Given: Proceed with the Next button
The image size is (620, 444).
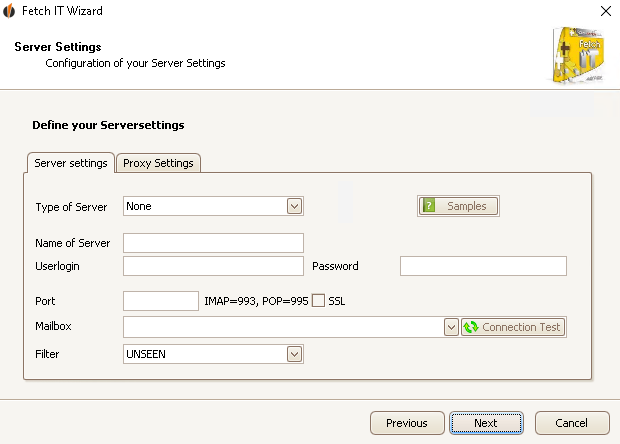Looking at the screenshot, I should [486, 423].
